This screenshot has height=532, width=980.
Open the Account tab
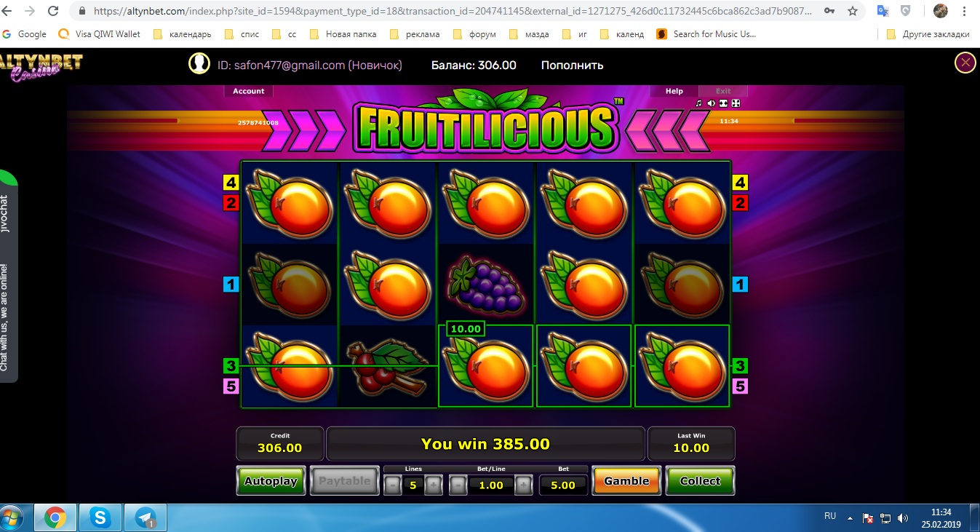(x=248, y=91)
